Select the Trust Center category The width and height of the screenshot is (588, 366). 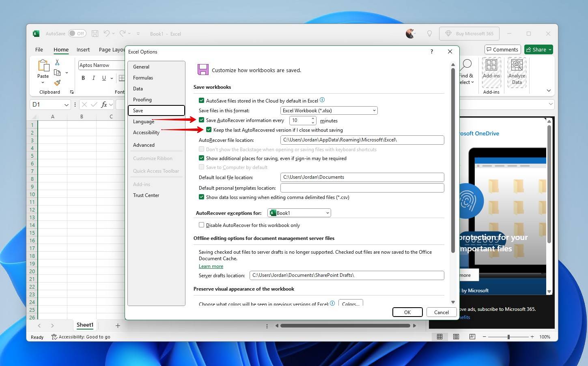pyautogui.click(x=146, y=195)
